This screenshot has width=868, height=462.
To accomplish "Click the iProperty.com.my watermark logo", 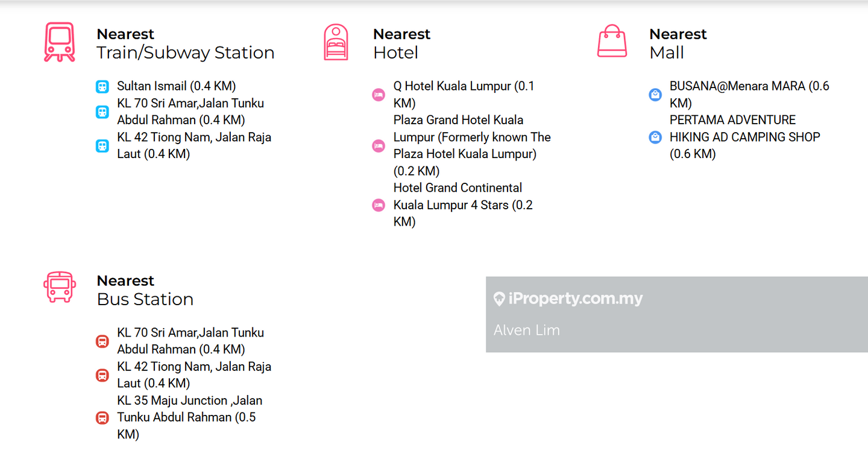I will pyautogui.click(x=568, y=299).
